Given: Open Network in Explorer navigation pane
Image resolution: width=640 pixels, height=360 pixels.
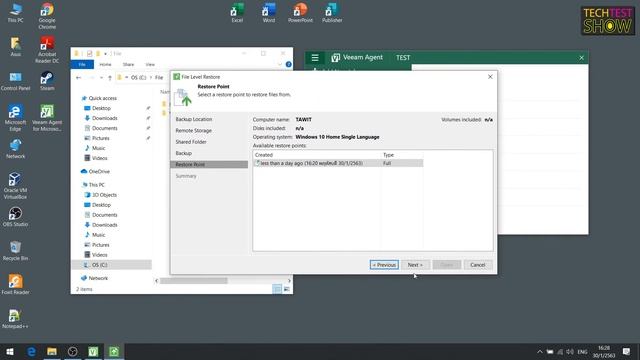Looking at the screenshot, I should (95, 278).
